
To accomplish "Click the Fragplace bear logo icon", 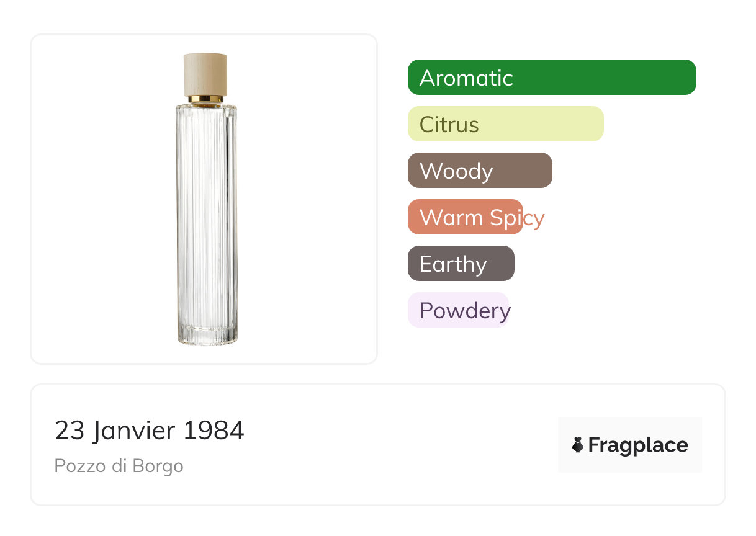I will pos(578,445).
